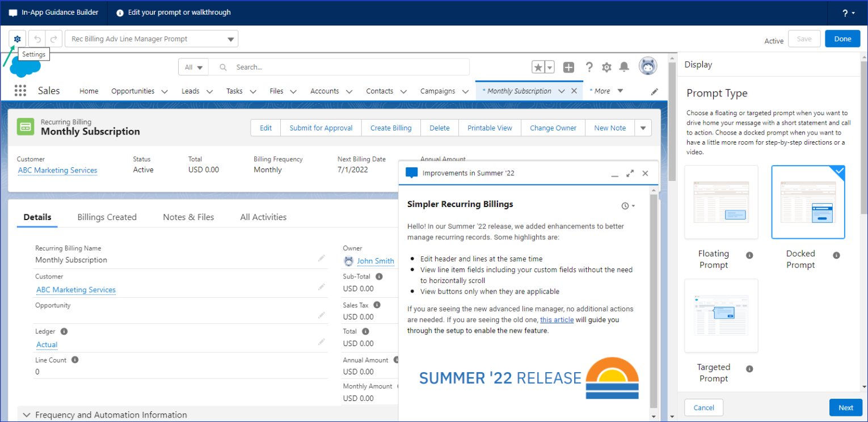Expand the docked prompt to full size
Screen dimensions: 868x422
(x=630, y=174)
